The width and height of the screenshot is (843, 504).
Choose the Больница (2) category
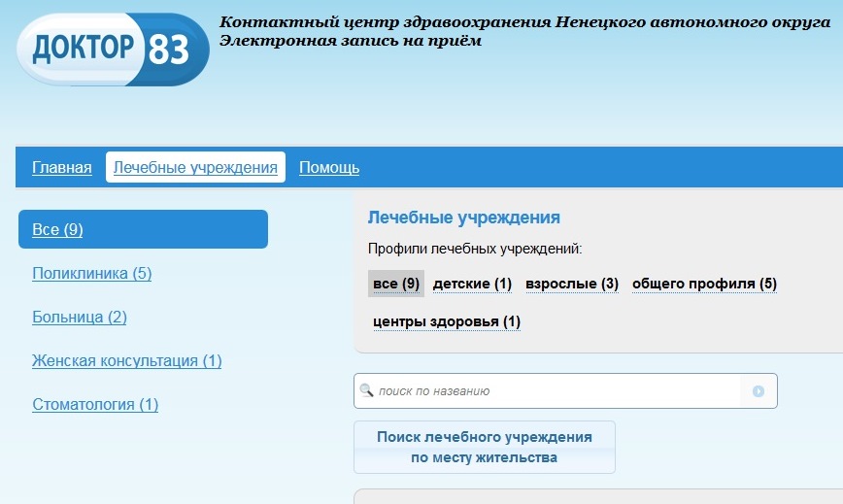click(80, 318)
